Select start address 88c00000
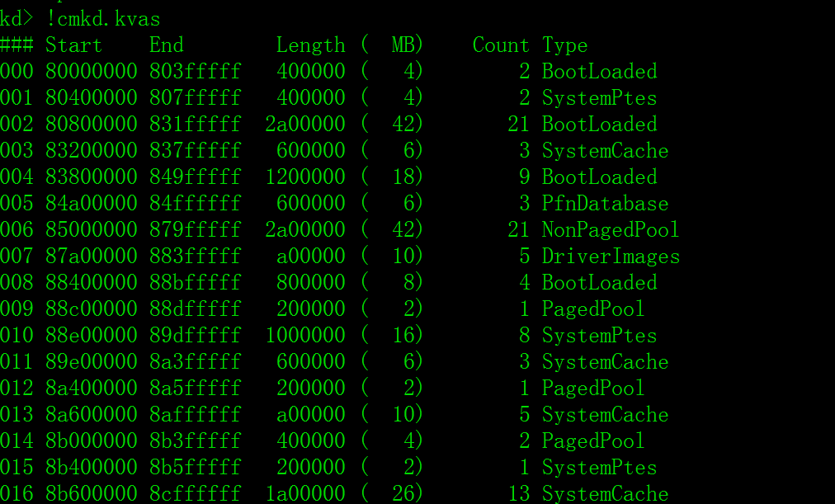Image resolution: width=835 pixels, height=504 pixels. point(92,309)
